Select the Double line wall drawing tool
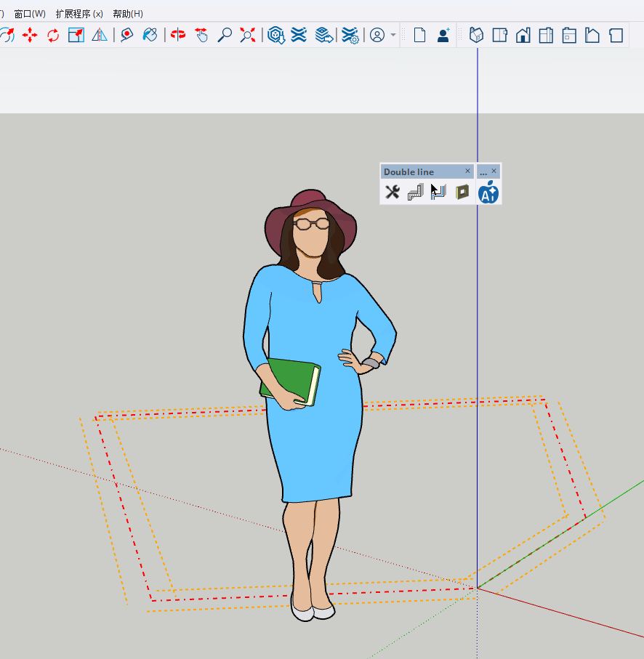This screenshot has height=659, width=644. (415, 192)
